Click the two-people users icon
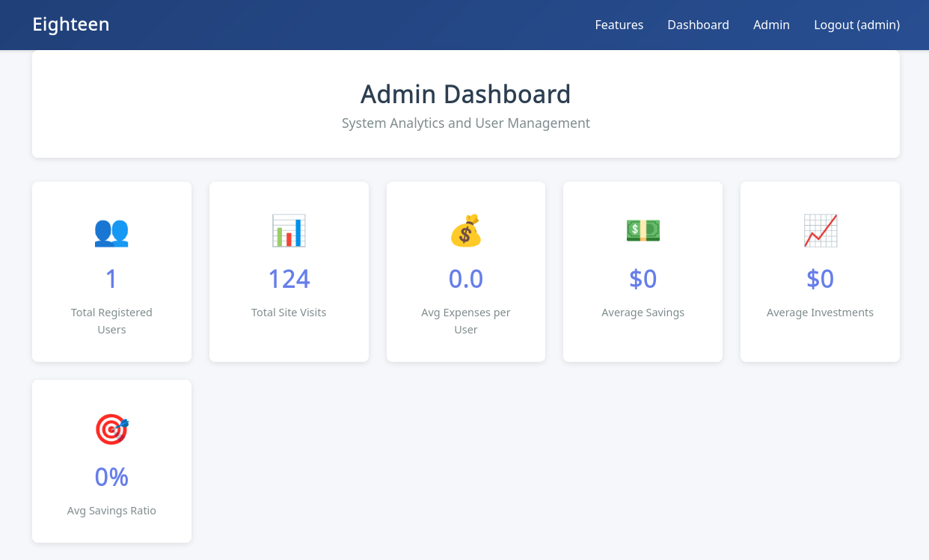Image resolution: width=929 pixels, height=560 pixels. 111,231
